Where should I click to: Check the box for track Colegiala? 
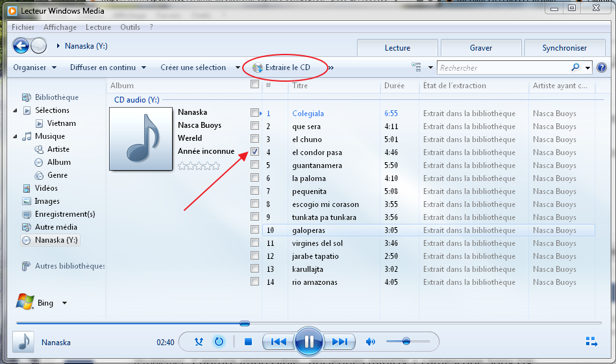point(254,113)
